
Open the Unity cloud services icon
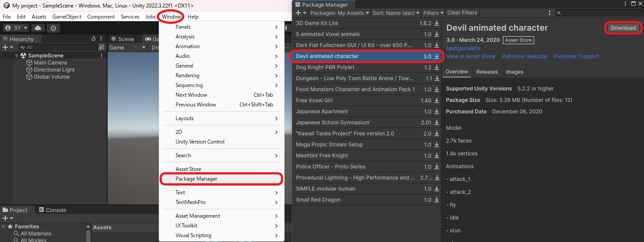click(38, 28)
